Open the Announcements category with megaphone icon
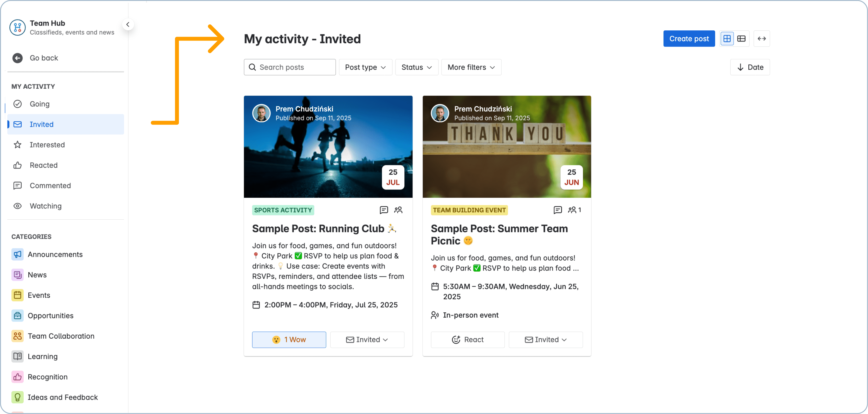Image resolution: width=868 pixels, height=414 pixels. click(17, 254)
